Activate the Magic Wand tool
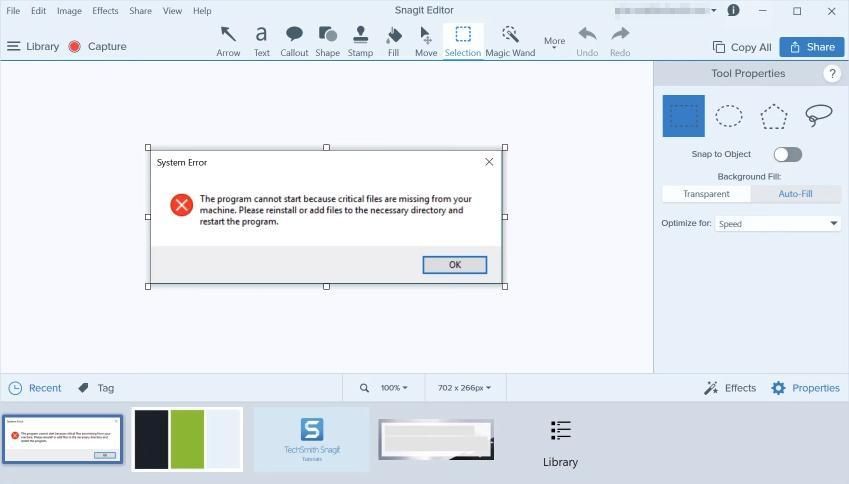849x484 pixels. pyautogui.click(x=510, y=40)
